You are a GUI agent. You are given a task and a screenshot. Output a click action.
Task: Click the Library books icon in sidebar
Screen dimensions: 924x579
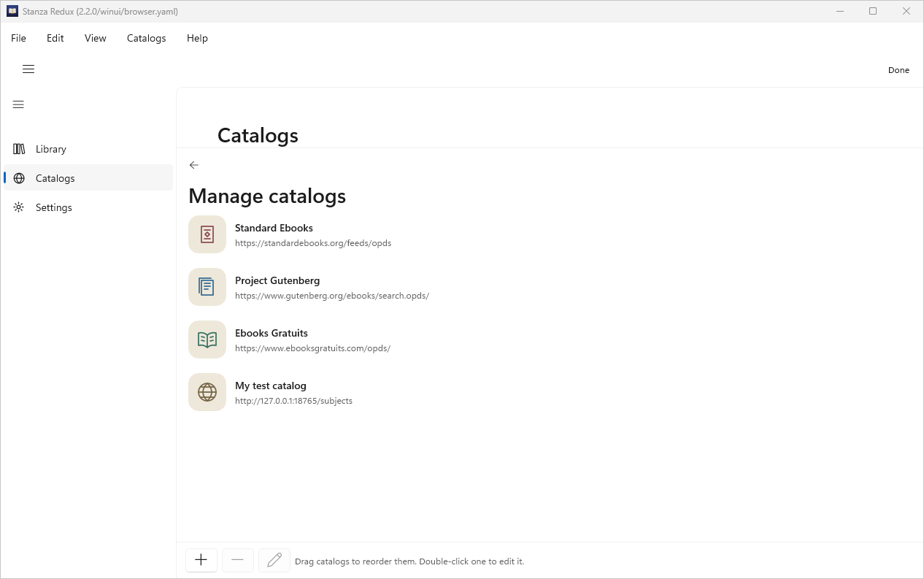tap(19, 149)
